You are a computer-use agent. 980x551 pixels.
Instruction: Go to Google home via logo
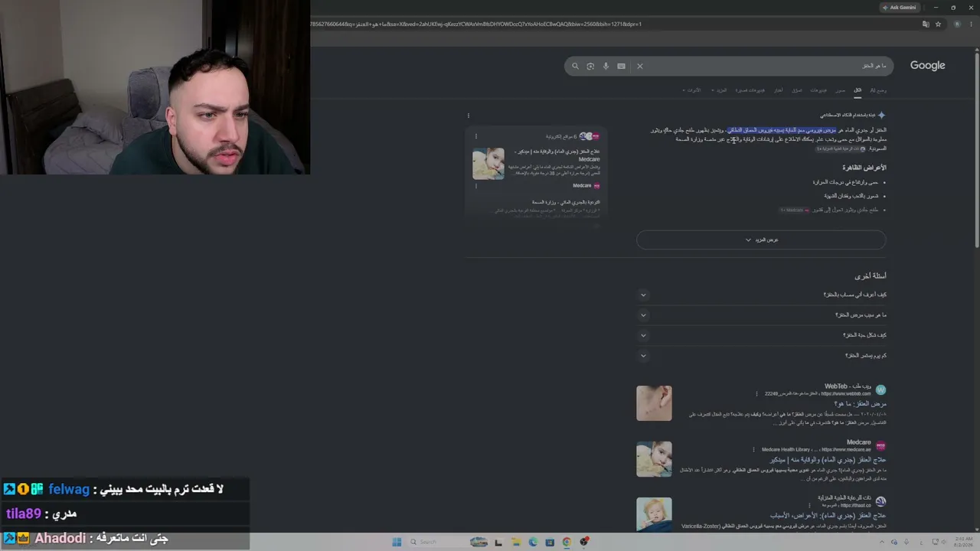point(927,66)
